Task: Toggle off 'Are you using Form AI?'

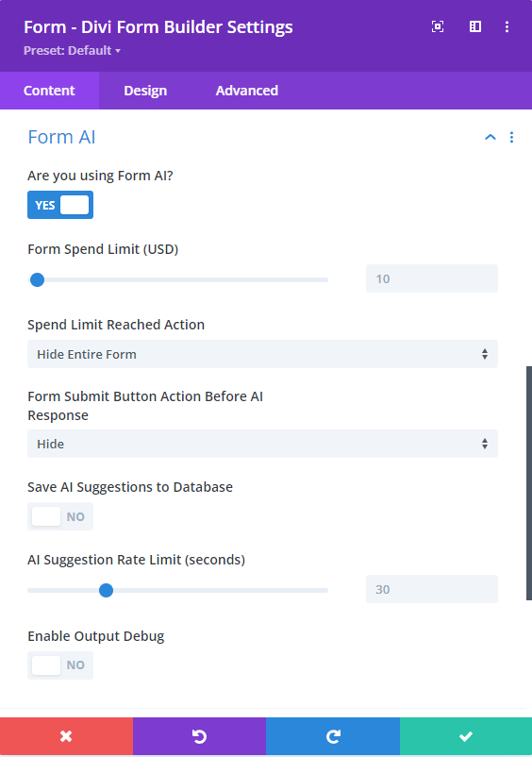Action: 60,205
